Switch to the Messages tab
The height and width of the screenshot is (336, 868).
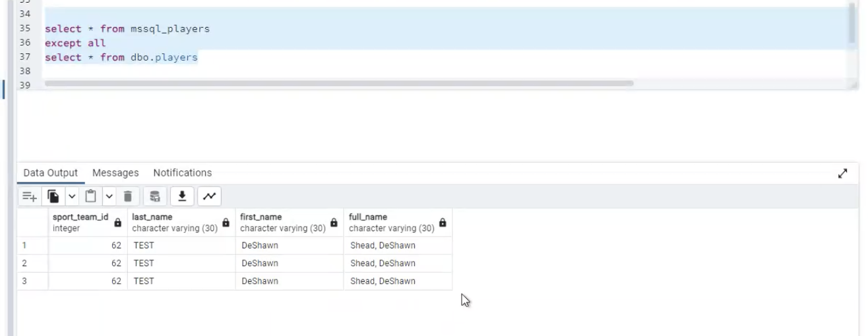point(115,173)
